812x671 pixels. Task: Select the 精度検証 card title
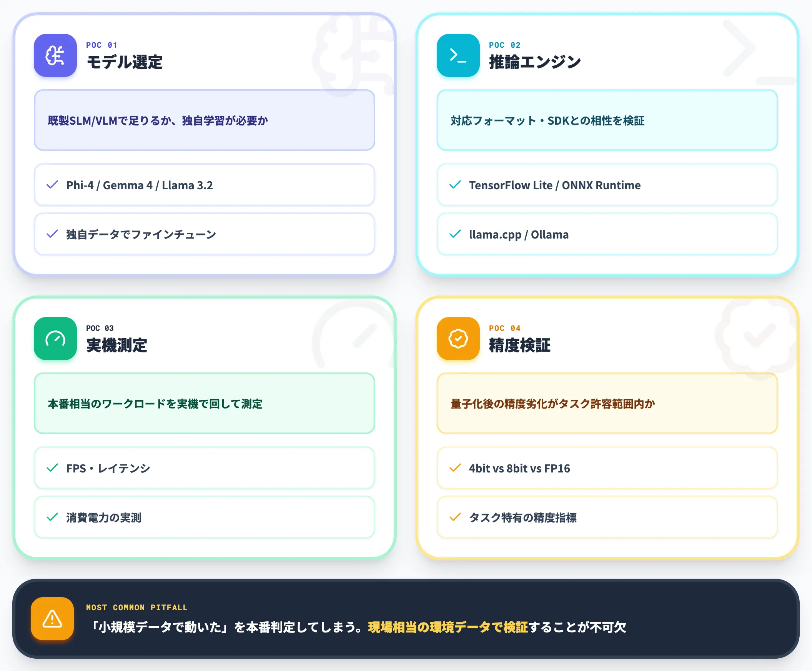(x=519, y=345)
